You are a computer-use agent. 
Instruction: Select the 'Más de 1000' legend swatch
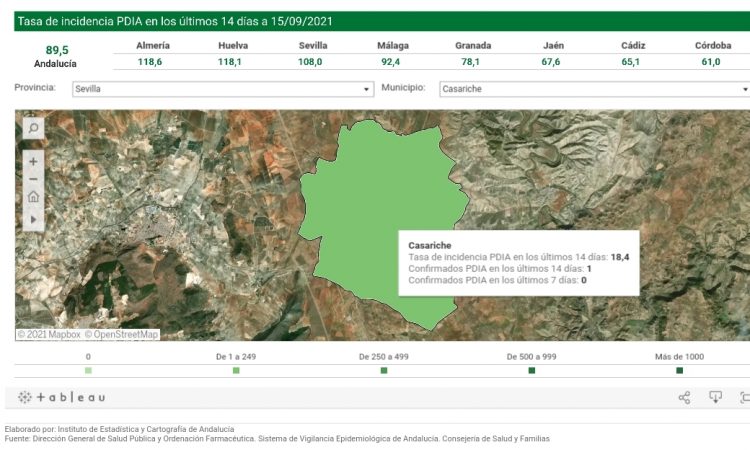click(x=679, y=371)
